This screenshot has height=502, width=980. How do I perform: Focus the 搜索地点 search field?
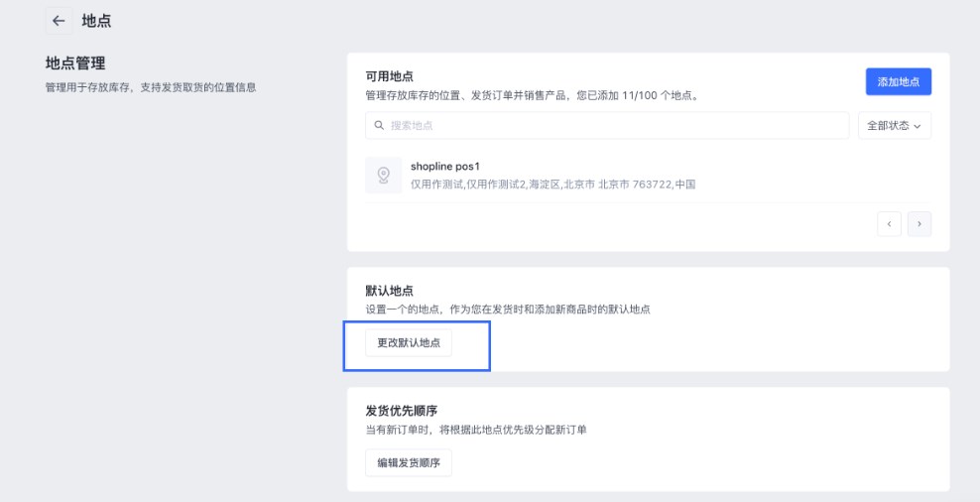(x=615, y=126)
